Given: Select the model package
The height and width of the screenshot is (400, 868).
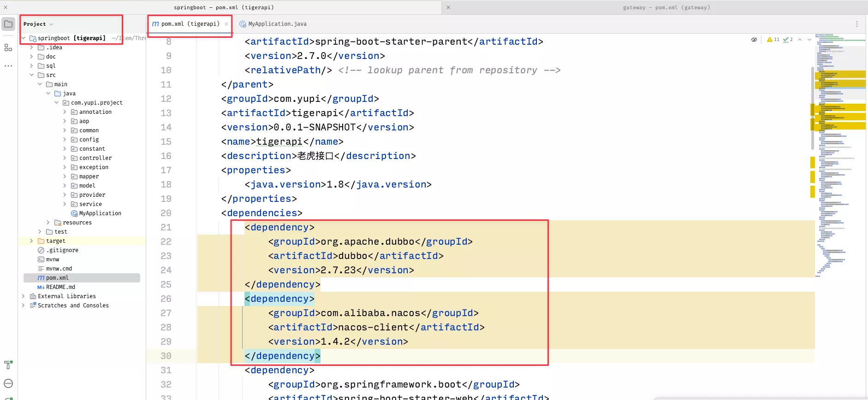Looking at the screenshot, I should pyautogui.click(x=87, y=186).
